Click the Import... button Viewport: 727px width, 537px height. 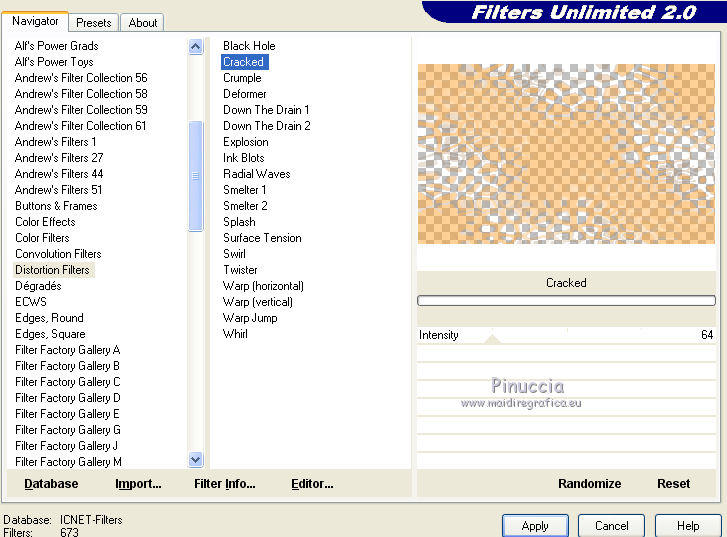[x=138, y=484]
